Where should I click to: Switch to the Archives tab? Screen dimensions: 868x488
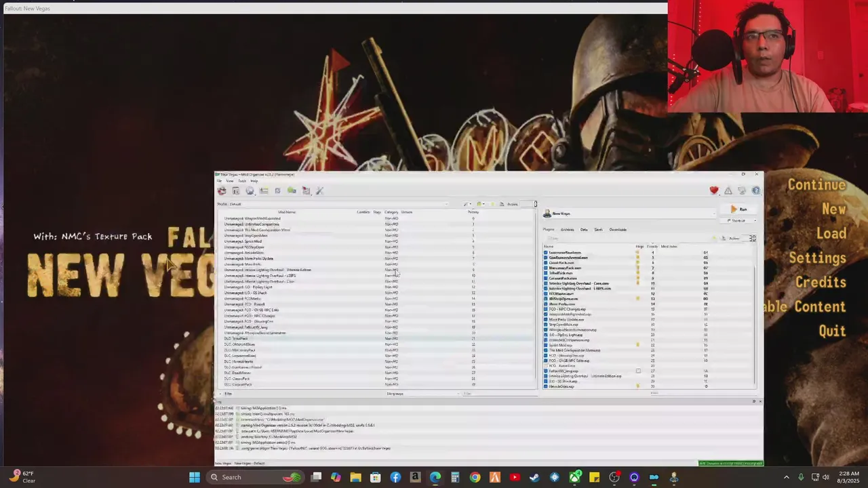[x=567, y=230]
